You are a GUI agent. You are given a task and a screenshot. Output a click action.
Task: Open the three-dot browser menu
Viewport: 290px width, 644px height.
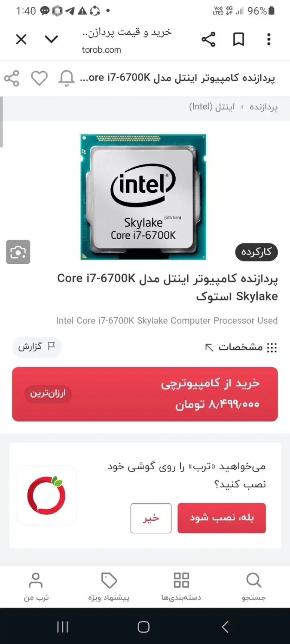point(269,40)
